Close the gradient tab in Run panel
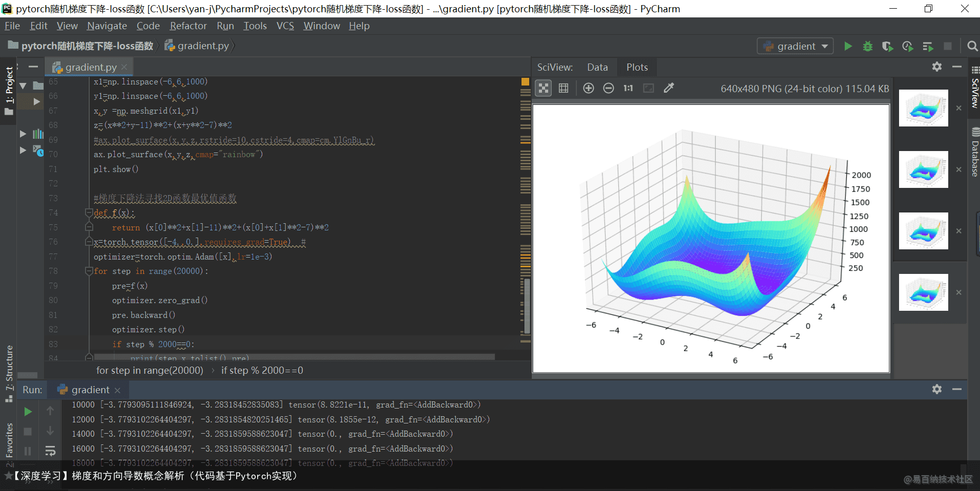The width and height of the screenshot is (980, 491). pos(117,390)
